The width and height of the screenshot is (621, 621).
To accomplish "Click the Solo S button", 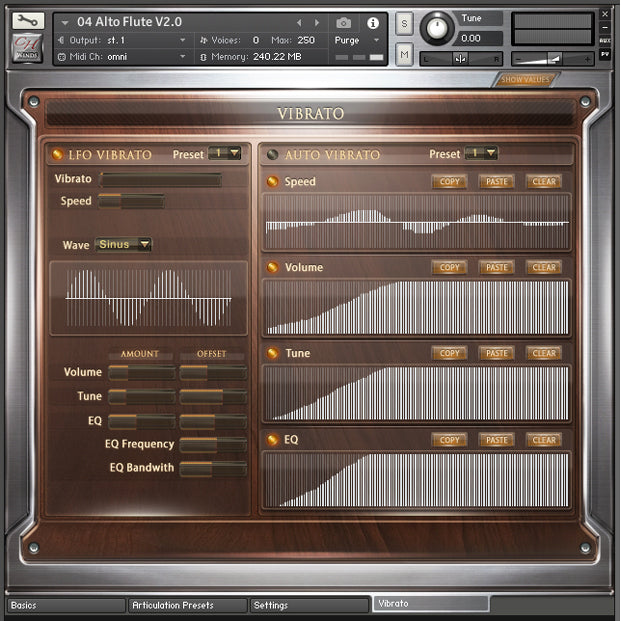I will 404,22.
